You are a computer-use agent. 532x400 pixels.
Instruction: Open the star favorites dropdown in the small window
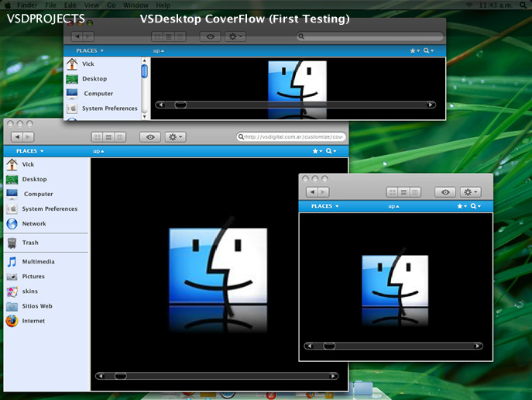pos(462,206)
